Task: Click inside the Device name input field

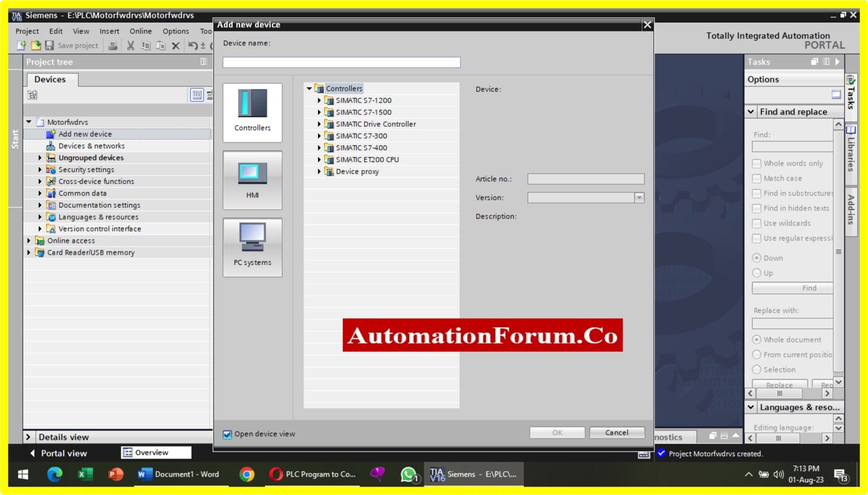Action: click(341, 62)
